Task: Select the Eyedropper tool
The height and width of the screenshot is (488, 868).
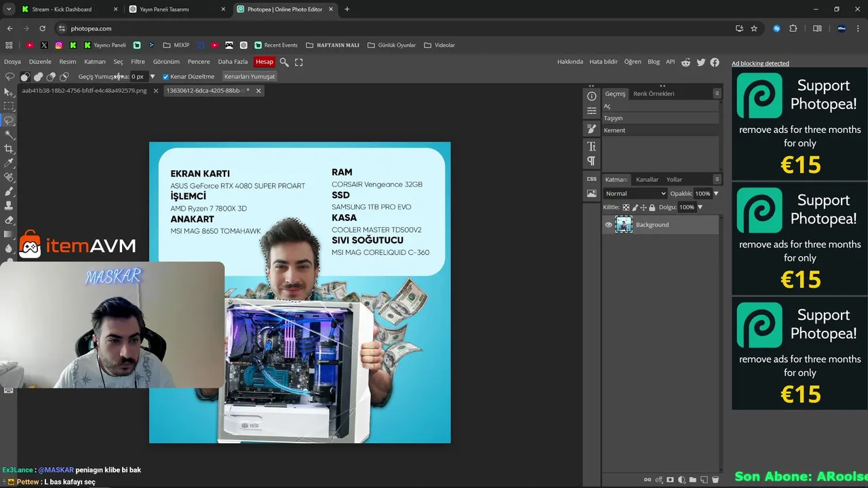Action: (x=9, y=163)
